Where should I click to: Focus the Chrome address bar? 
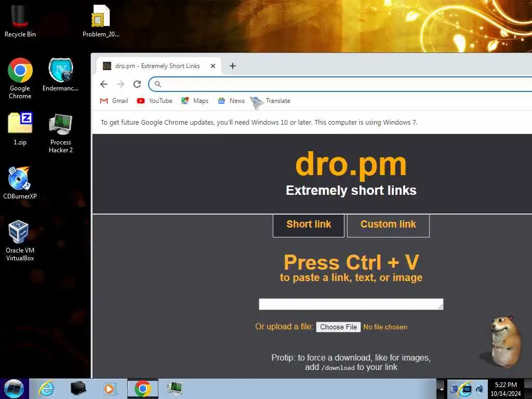[x=341, y=84]
